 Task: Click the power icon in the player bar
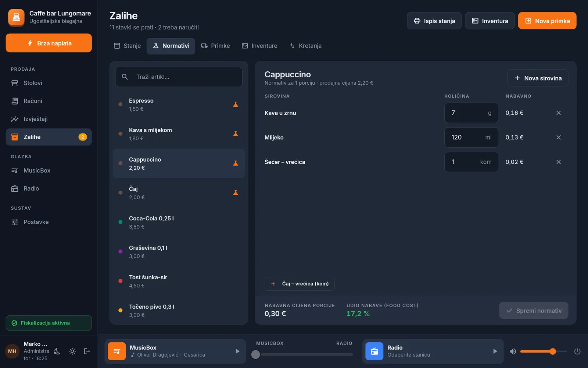577,351
